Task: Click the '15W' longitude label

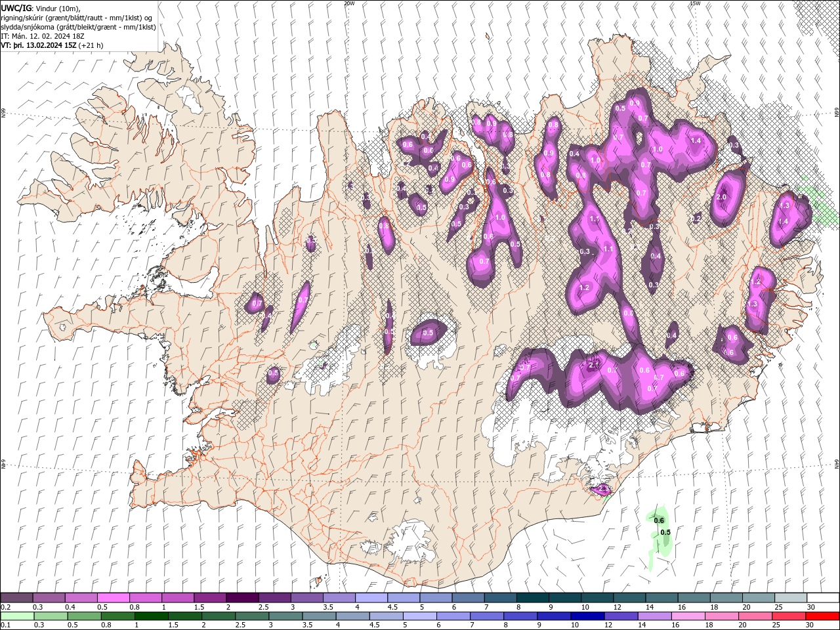Action: pos(695,3)
